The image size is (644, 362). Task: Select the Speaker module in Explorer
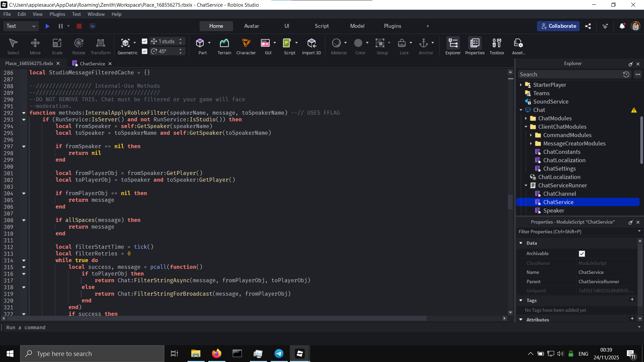553,210
